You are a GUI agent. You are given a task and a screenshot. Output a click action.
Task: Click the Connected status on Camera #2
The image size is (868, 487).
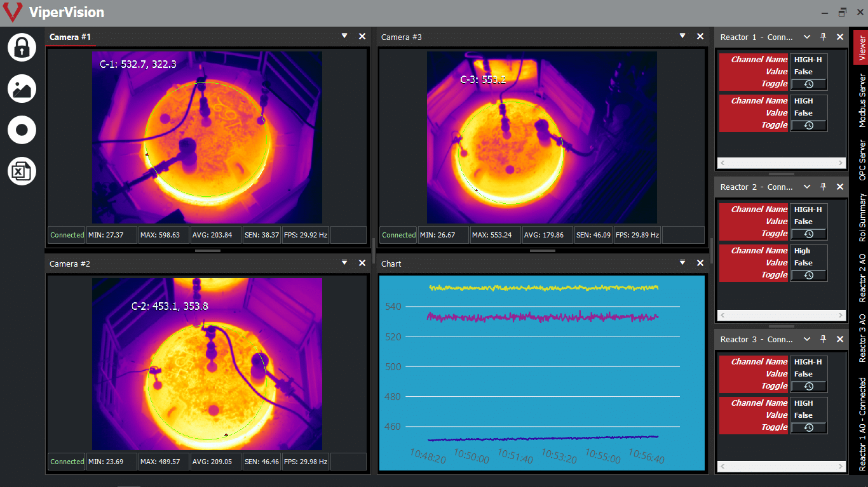coord(66,462)
